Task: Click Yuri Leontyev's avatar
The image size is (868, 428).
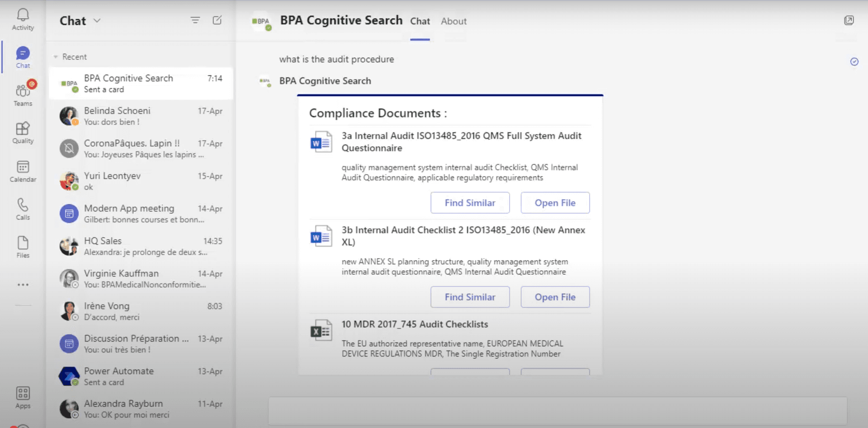Action: (69, 181)
